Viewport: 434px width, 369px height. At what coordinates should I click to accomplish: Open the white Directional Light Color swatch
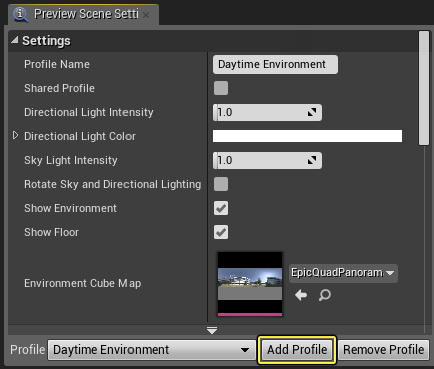pyautogui.click(x=307, y=136)
